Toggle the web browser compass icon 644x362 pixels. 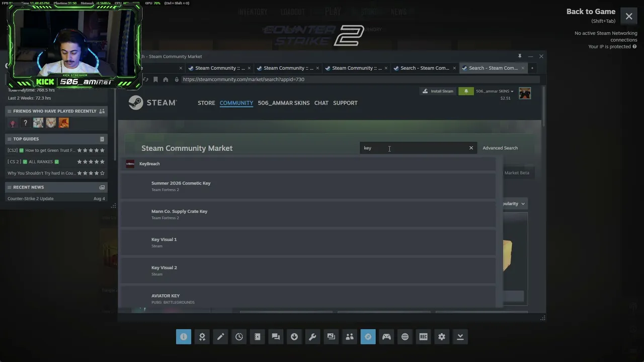(x=368, y=337)
